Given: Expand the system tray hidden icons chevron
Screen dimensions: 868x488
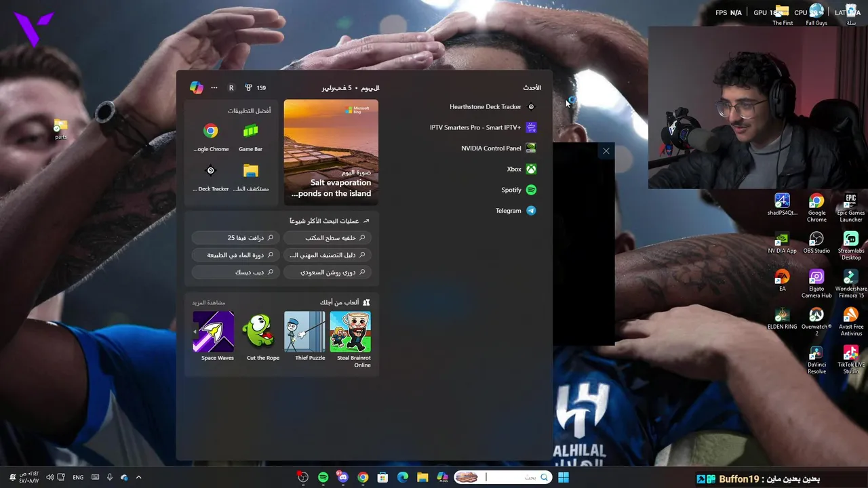Looking at the screenshot, I should click(x=139, y=477).
